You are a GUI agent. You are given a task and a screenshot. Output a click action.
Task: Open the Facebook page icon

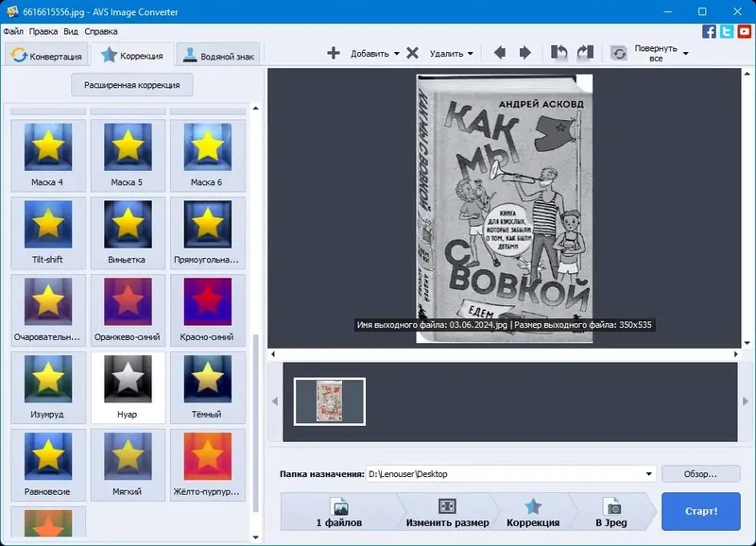tap(709, 32)
